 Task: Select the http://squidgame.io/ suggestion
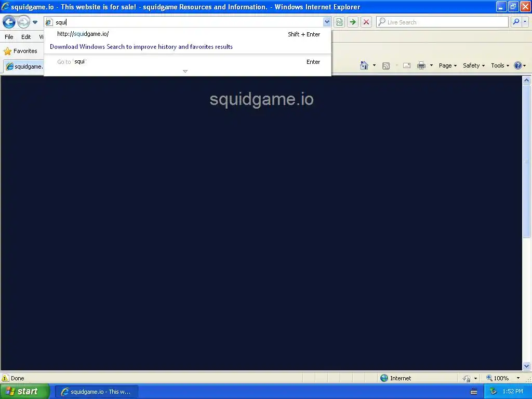[188, 34]
